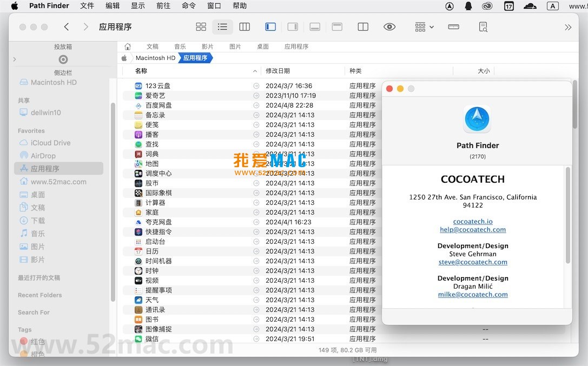Open 影片 in the favorites bar
588x366 pixels.
click(207, 46)
